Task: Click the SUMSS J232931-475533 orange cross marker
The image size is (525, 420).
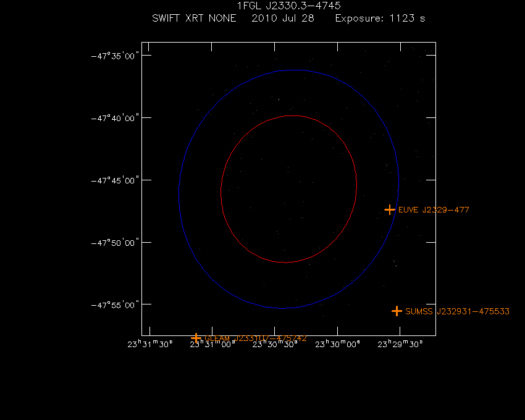Action: 397,311
